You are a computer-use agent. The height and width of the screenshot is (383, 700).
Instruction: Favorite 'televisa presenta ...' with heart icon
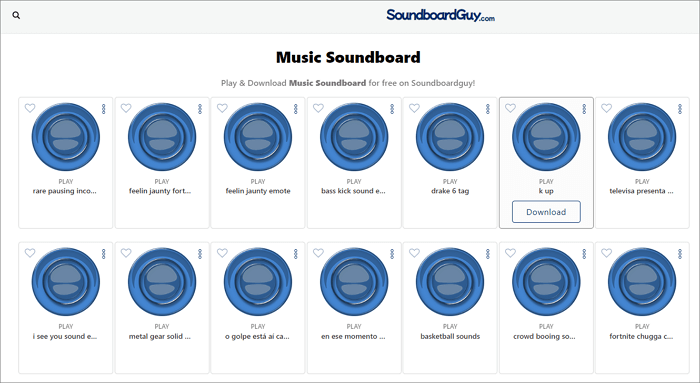tap(606, 108)
